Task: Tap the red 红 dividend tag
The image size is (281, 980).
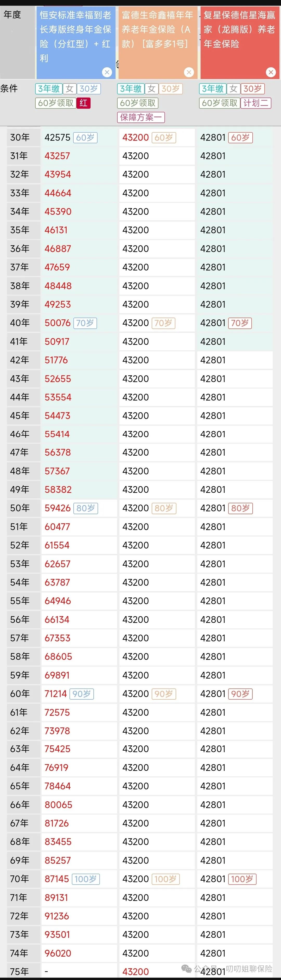Action: point(83,103)
